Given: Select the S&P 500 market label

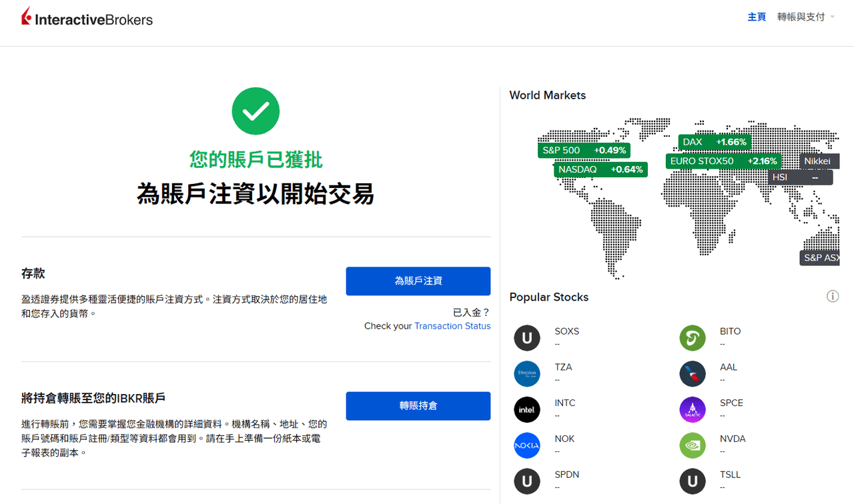Looking at the screenshot, I should (x=584, y=150).
